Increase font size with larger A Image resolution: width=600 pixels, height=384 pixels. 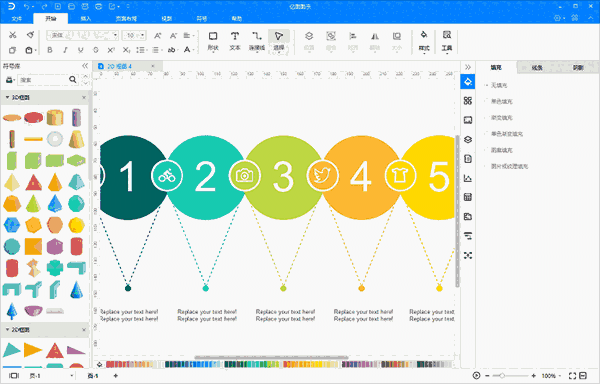tap(158, 36)
